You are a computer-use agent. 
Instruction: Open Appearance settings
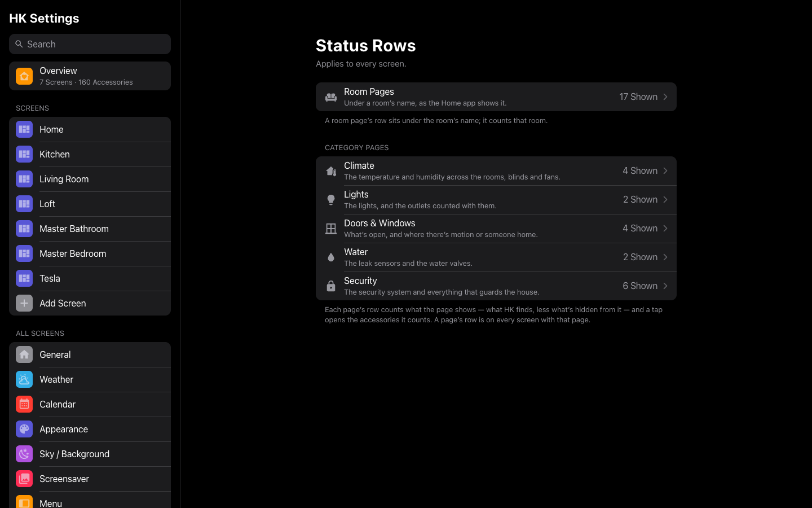[90, 429]
